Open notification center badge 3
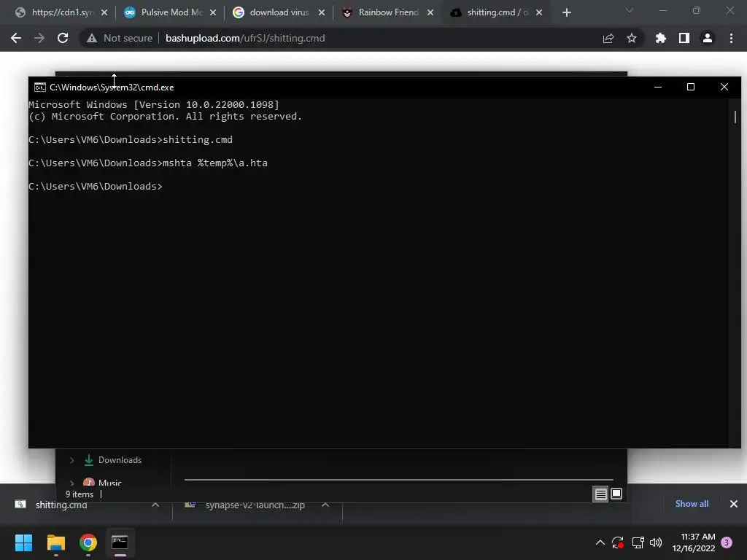This screenshot has width=747, height=560. coord(727,542)
